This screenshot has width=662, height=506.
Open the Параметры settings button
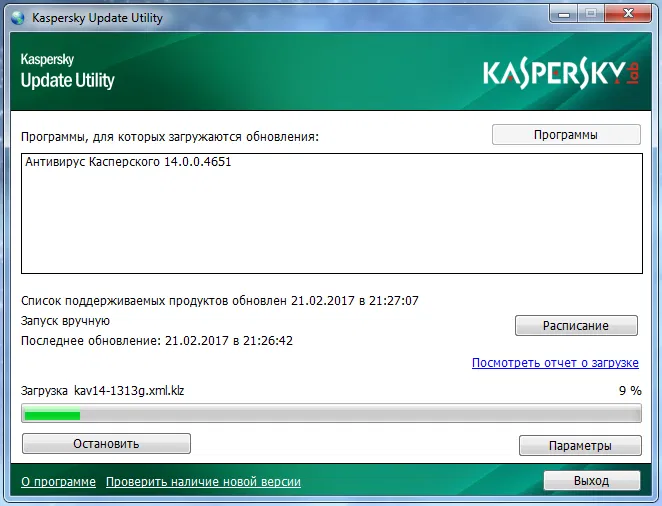(580, 445)
